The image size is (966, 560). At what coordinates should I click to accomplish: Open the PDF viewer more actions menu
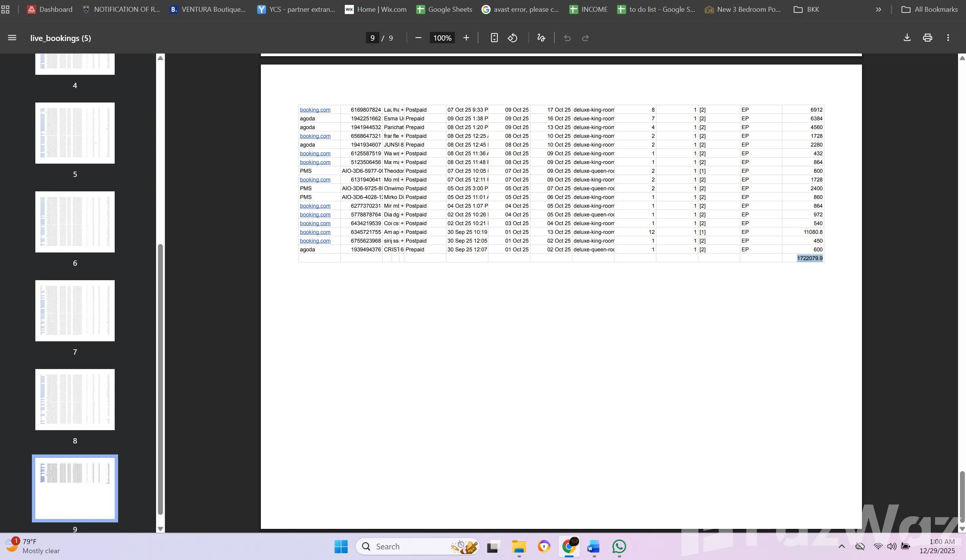tap(948, 38)
